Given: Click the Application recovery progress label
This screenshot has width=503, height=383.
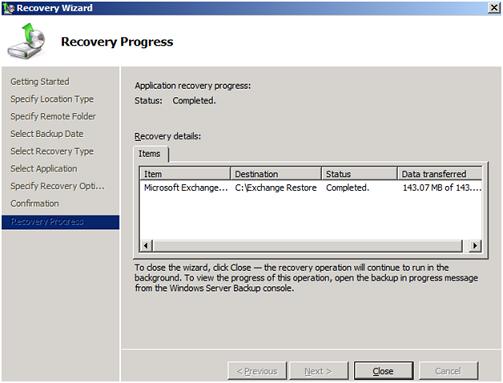Looking at the screenshot, I should tap(193, 86).
